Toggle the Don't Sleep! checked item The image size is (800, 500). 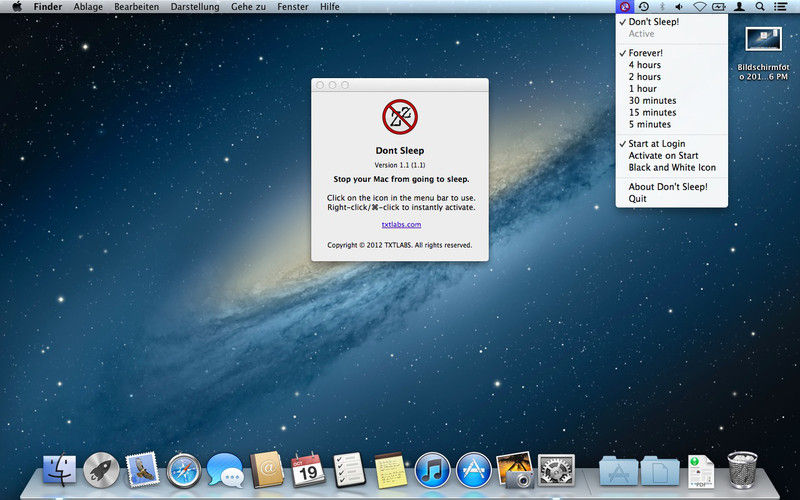(671, 22)
